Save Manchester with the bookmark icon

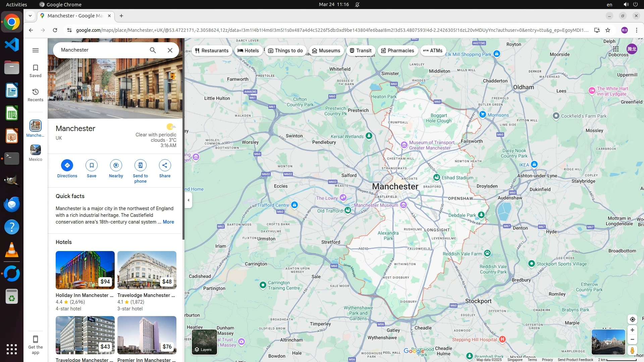pos(92,165)
